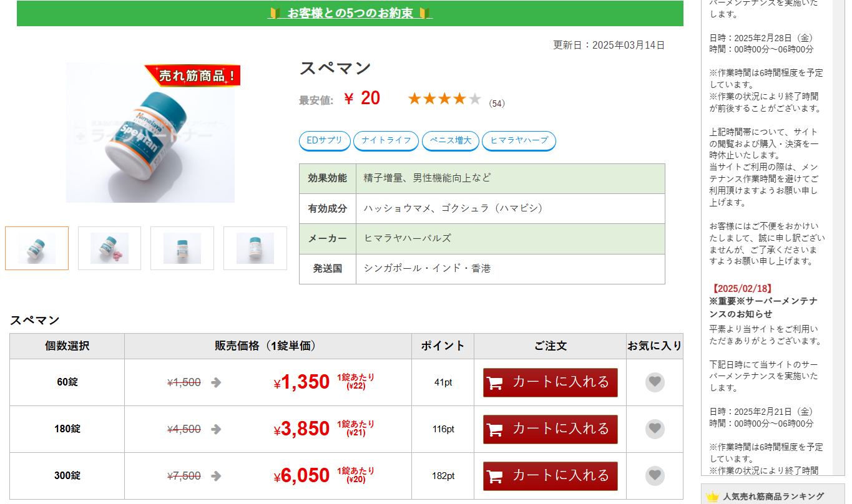The image size is (852, 504).
Task: Click the news panel scrollbar
Action: (839, 237)
